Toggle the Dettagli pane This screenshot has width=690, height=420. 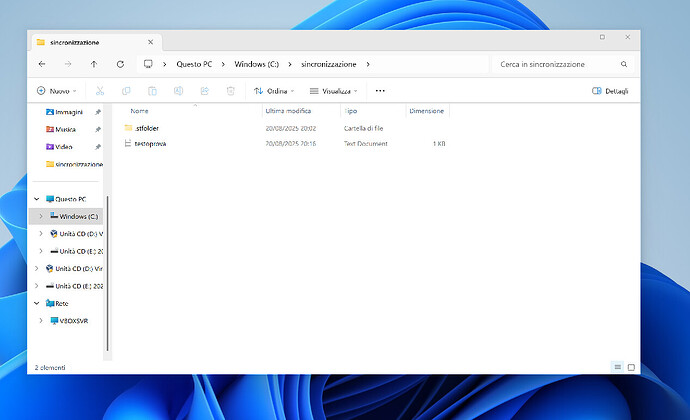pos(610,91)
